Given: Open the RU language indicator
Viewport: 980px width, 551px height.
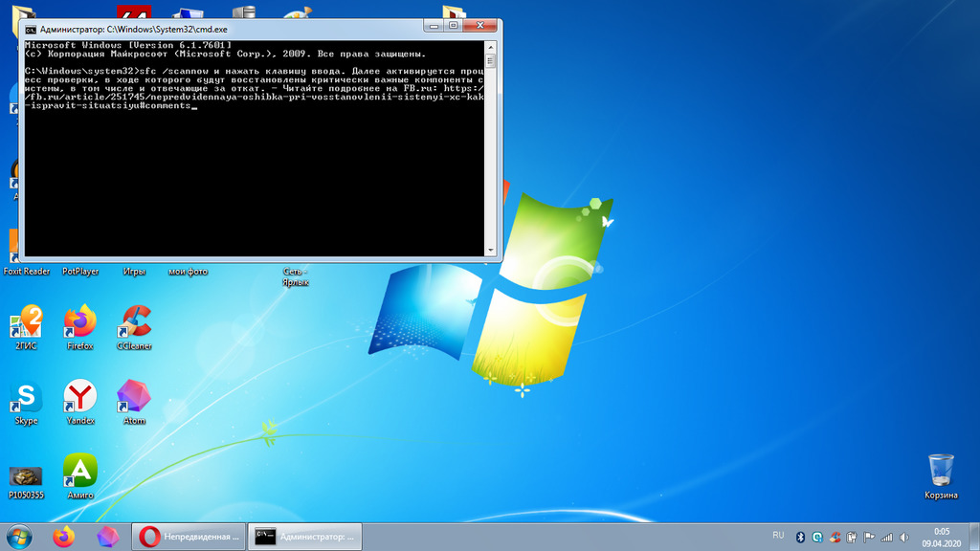Looking at the screenshot, I should [x=778, y=536].
